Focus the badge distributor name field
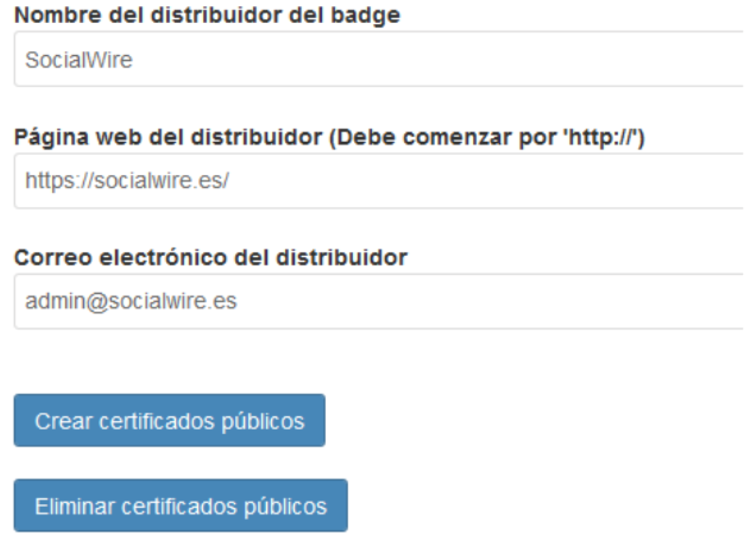This screenshot has width=756, height=536. pyautogui.click(x=378, y=59)
